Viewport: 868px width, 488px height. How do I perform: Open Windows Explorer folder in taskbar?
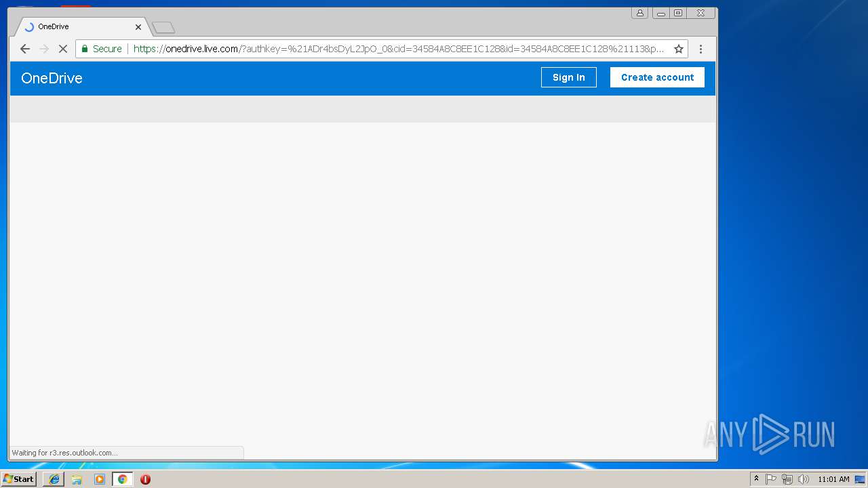pos(77,479)
